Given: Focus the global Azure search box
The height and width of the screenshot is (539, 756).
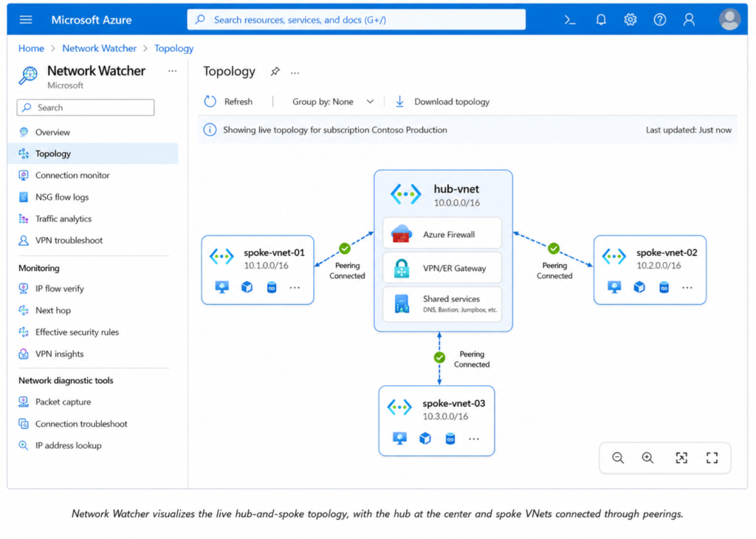Looking at the screenshot, I should [x=357, y=20].
